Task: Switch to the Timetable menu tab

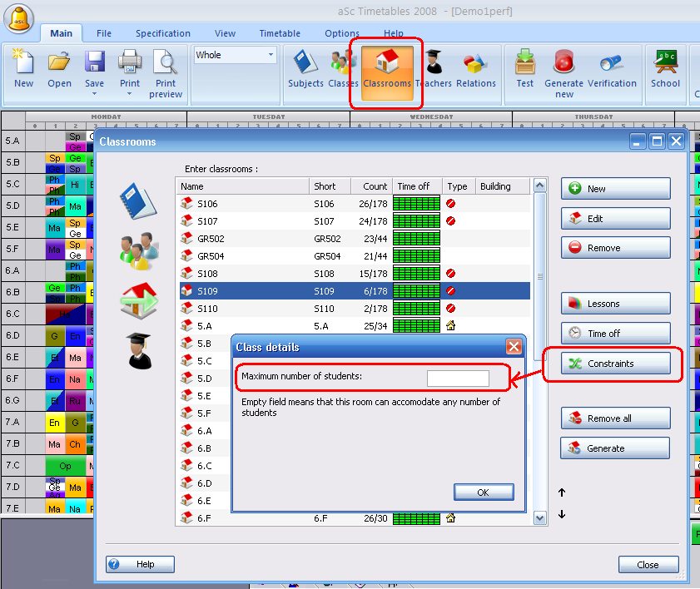Action: (280, 33)
